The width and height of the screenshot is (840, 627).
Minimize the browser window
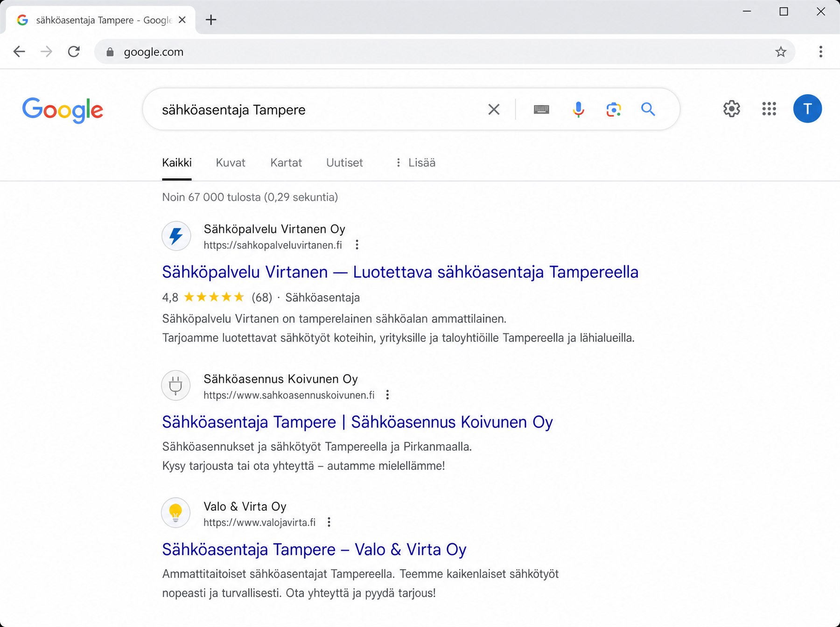[x=747, y=11]
